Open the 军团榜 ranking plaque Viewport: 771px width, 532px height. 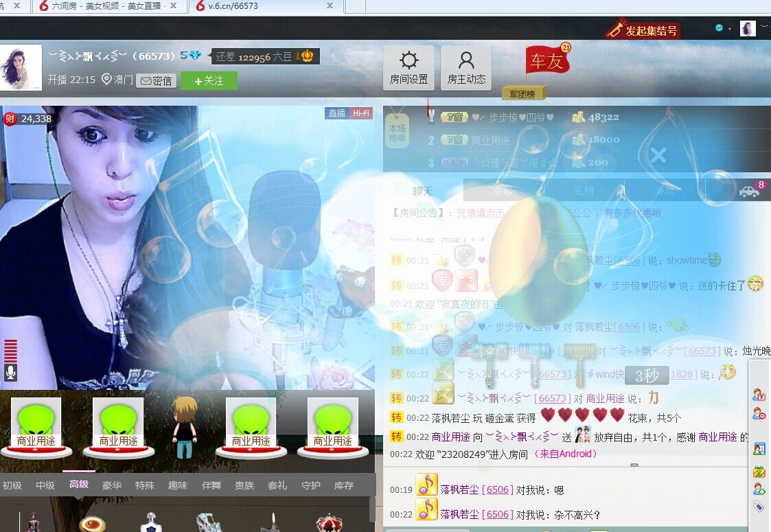click(x=522, y=93)
